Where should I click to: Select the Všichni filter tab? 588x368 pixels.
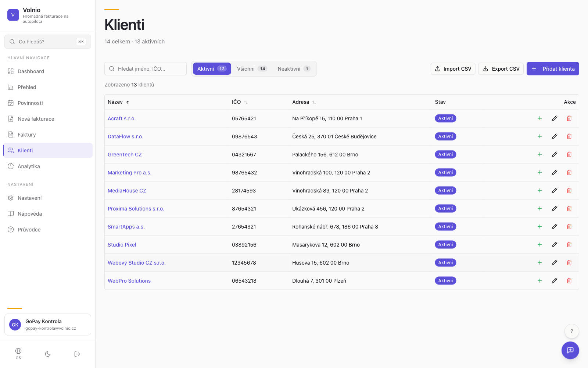tap(252, 69)
